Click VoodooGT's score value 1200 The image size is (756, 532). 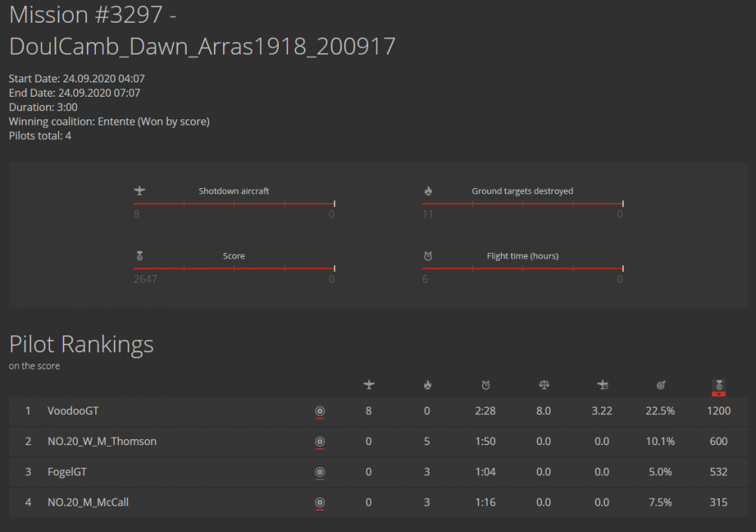tap(718, 411)
